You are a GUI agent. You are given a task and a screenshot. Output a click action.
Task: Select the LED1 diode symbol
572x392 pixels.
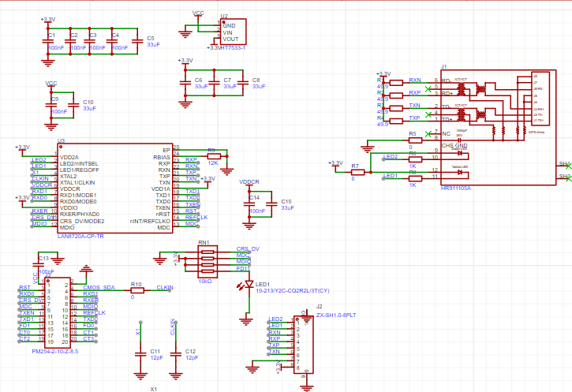(x=249, y=284)
